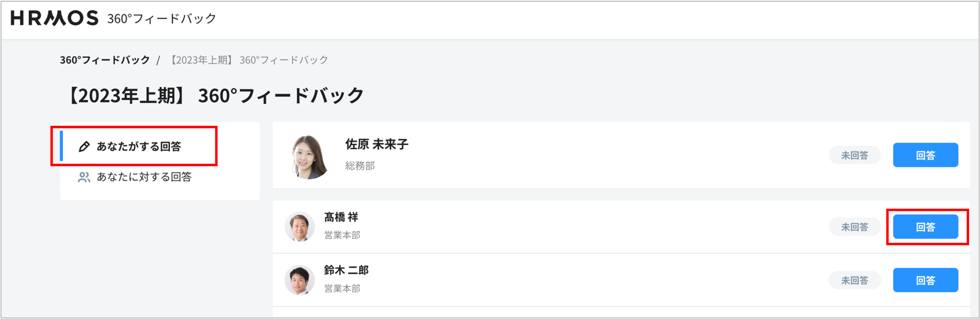The width and height of the screenshot is (980, 319).
Task: Click the 未回答 status badge for 高橋 祥
Action: 855,227
